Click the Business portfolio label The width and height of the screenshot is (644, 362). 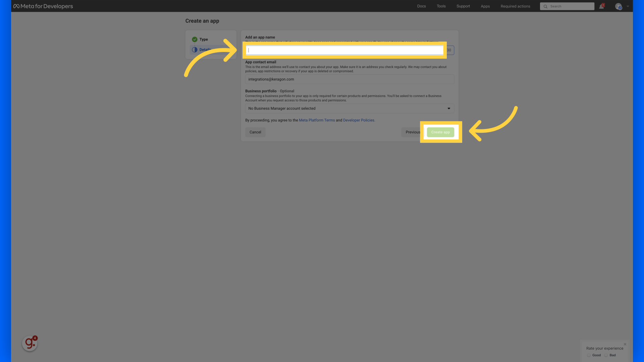point(261,91)
